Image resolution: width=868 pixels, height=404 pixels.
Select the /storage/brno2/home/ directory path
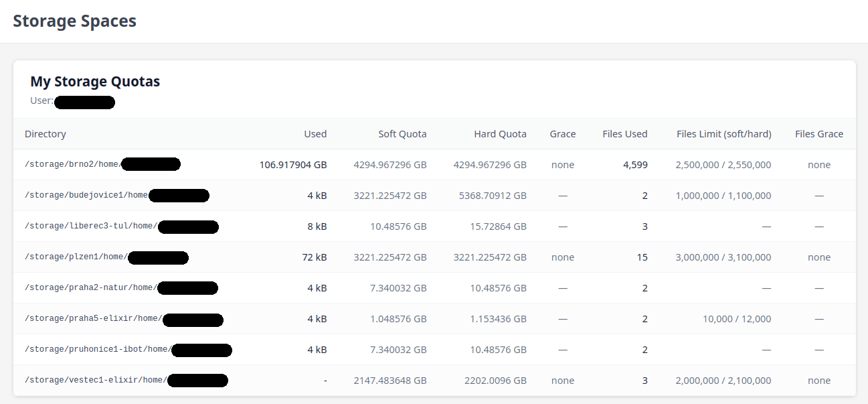[73, 165]
